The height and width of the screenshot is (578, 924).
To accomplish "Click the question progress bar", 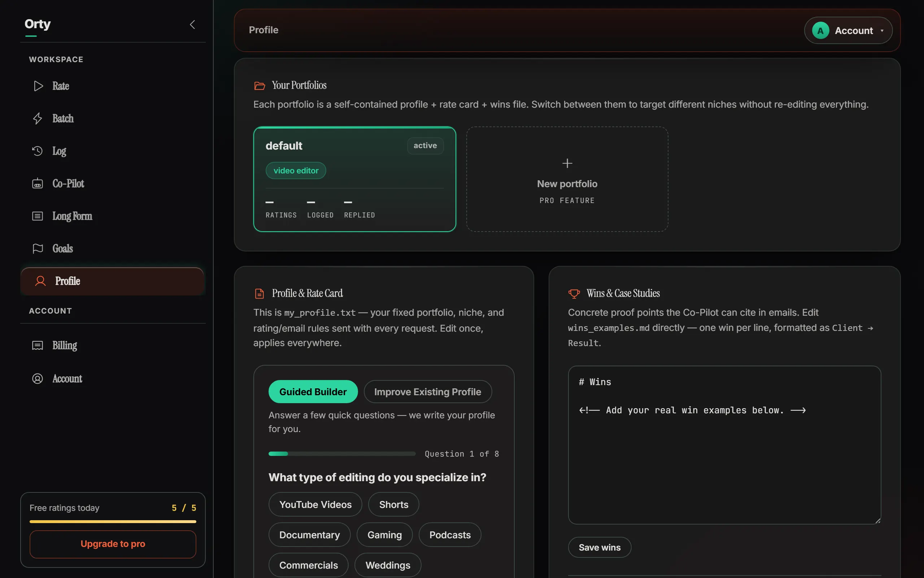I will 342,454.
